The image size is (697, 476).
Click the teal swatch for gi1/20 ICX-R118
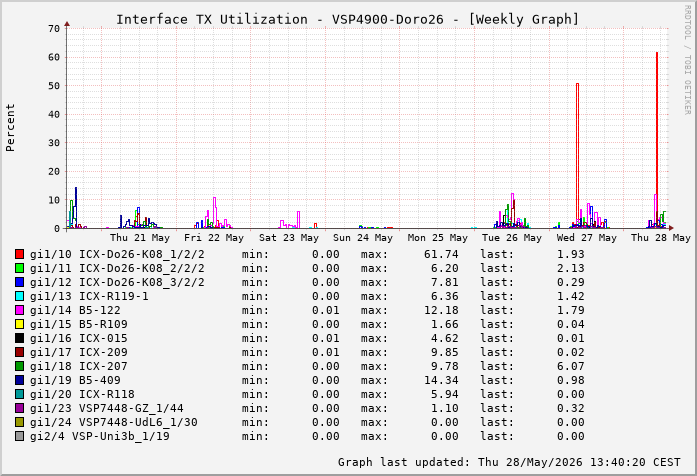[19, 394]
